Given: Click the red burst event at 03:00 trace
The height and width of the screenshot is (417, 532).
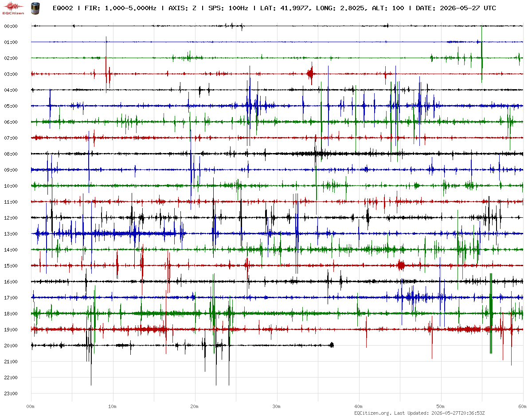Looking at the screenshot, I should pyautogui.click(x=311, y=74).
